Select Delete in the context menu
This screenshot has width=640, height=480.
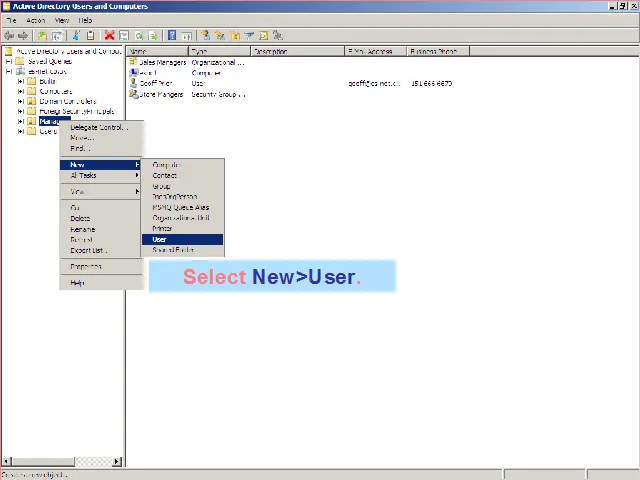pyautogui.click(x=100, y=218)
